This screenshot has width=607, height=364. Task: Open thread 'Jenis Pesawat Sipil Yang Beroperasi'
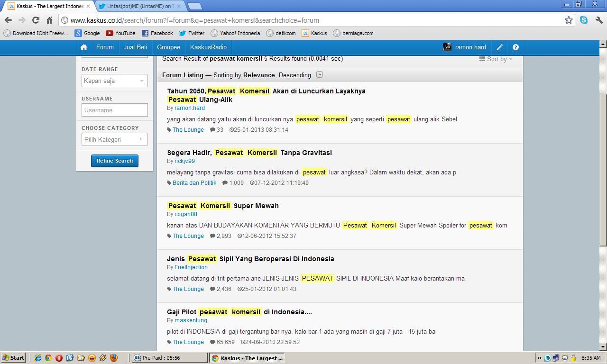click(x=250, y=259)
